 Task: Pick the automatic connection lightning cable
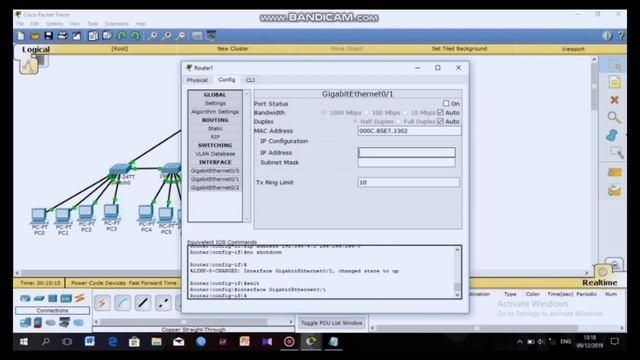click(x=102, y=303)
